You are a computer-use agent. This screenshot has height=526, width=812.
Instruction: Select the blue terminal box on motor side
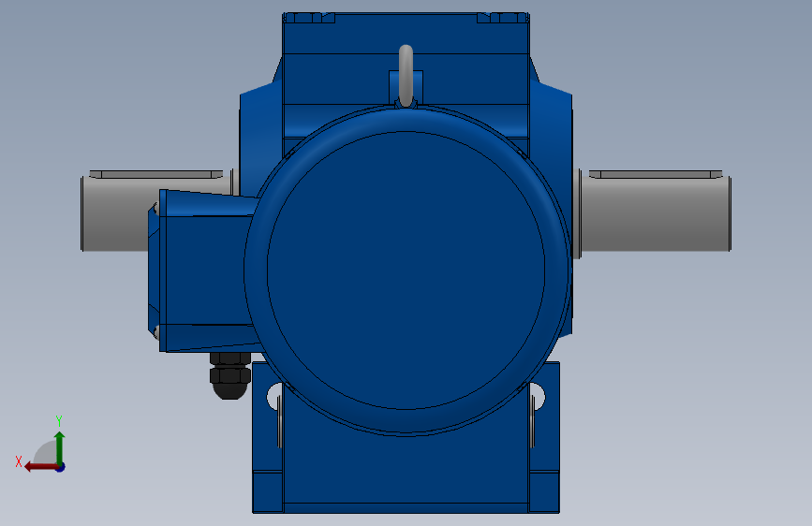(204, 270)
